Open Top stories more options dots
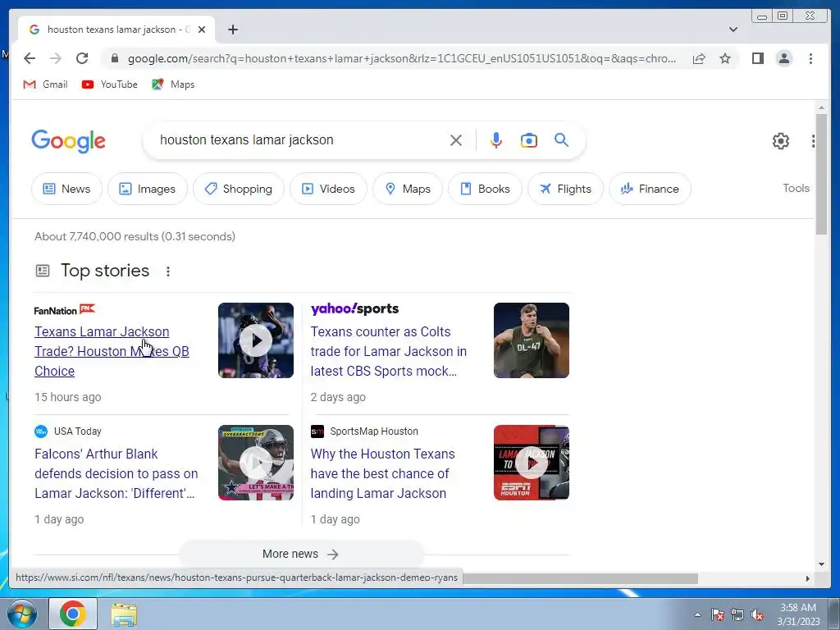The height and width of the screenshot is (630, 840). pos(168,271)
